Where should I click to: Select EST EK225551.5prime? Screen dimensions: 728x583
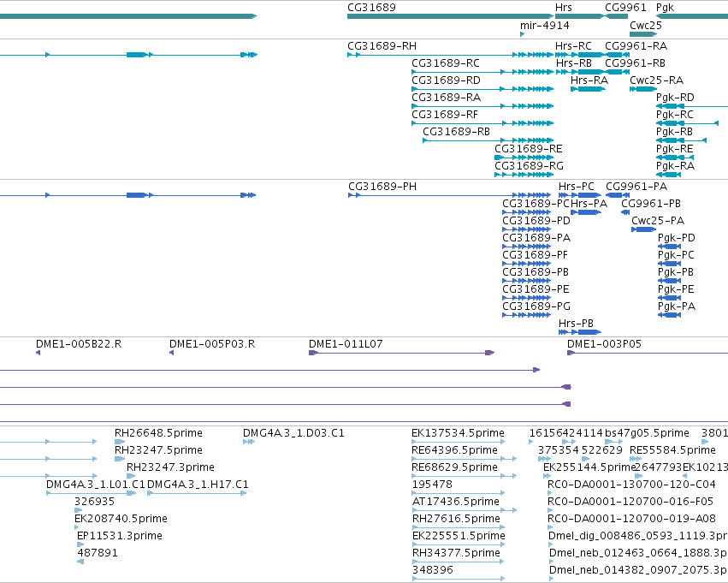459,544
